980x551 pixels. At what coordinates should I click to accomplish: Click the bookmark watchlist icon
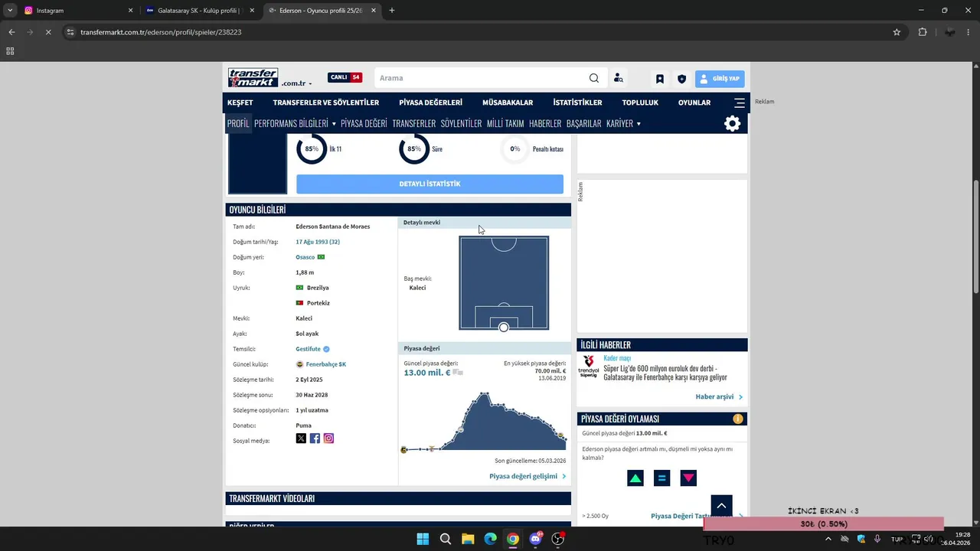tap(659, 79)
